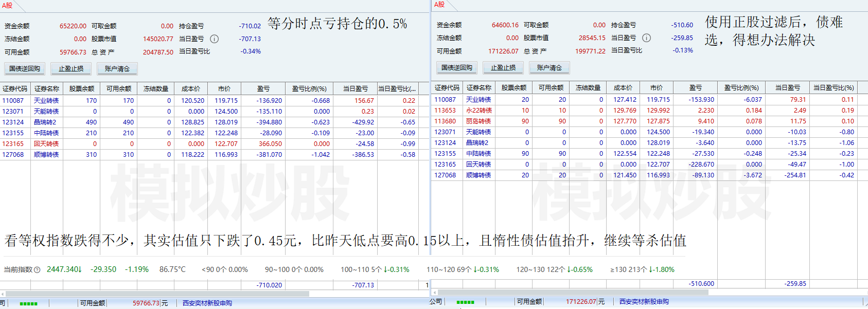Open the A股 tab in the right account
Screen dimensions: 868x309
pos(439,5)
